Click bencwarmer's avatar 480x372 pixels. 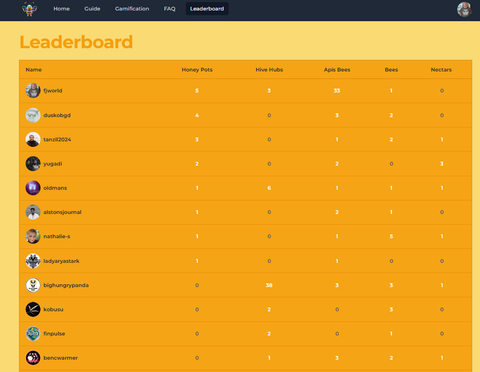[x=33, y=358]
